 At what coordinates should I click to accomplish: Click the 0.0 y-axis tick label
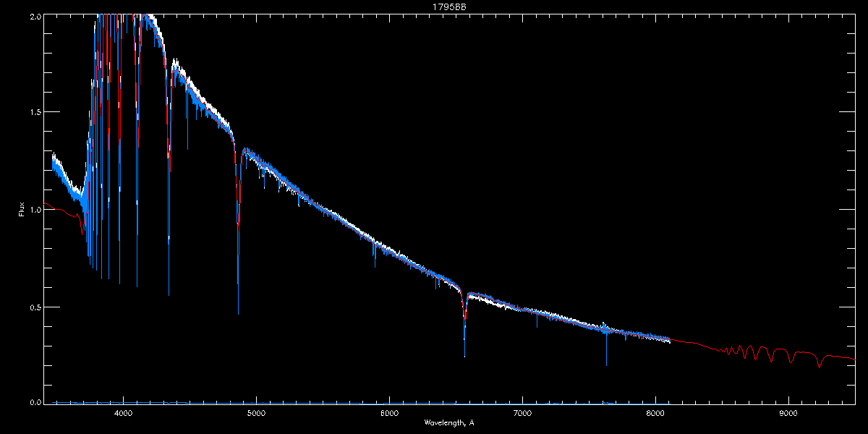click(35, 401)
